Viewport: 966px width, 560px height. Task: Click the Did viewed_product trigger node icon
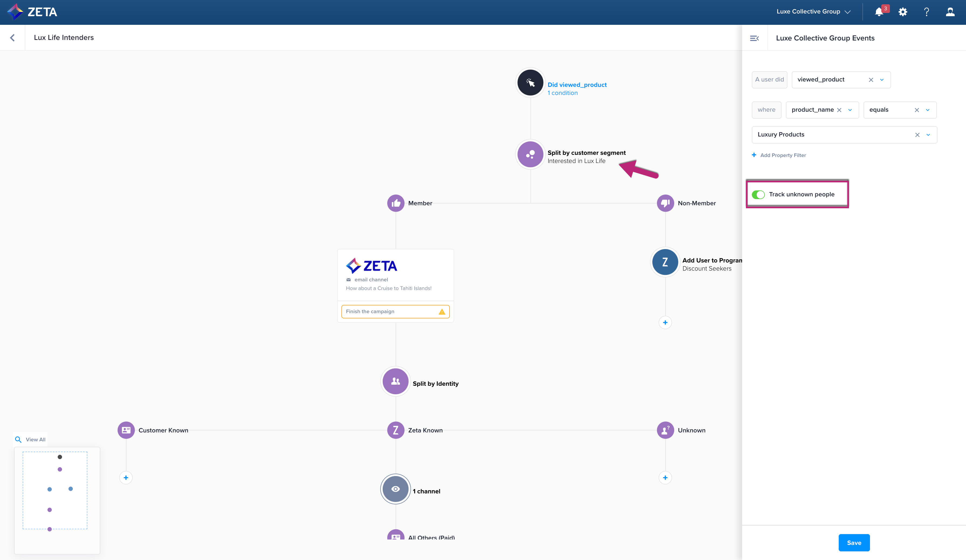pos(530,83)
